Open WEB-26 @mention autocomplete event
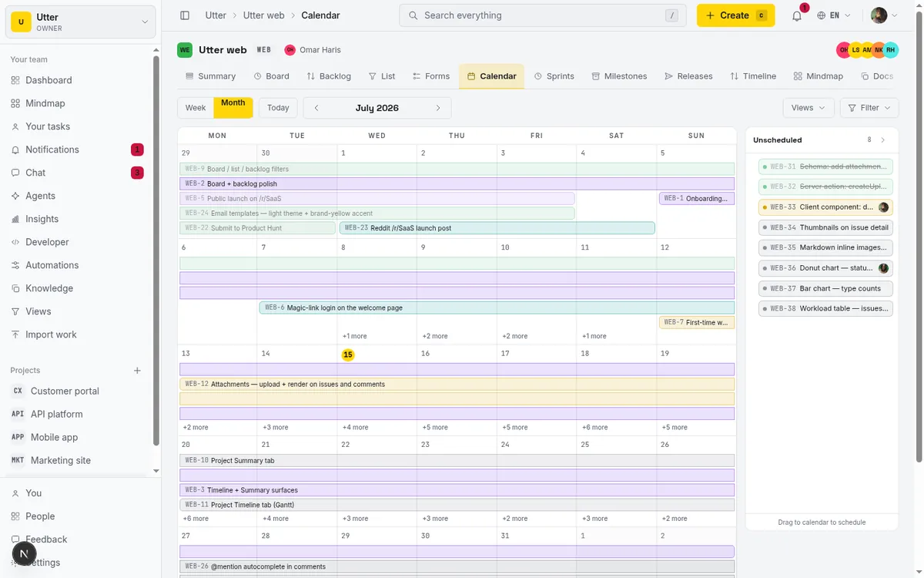This screenshot has width=924, height=578. pos(457,566)
